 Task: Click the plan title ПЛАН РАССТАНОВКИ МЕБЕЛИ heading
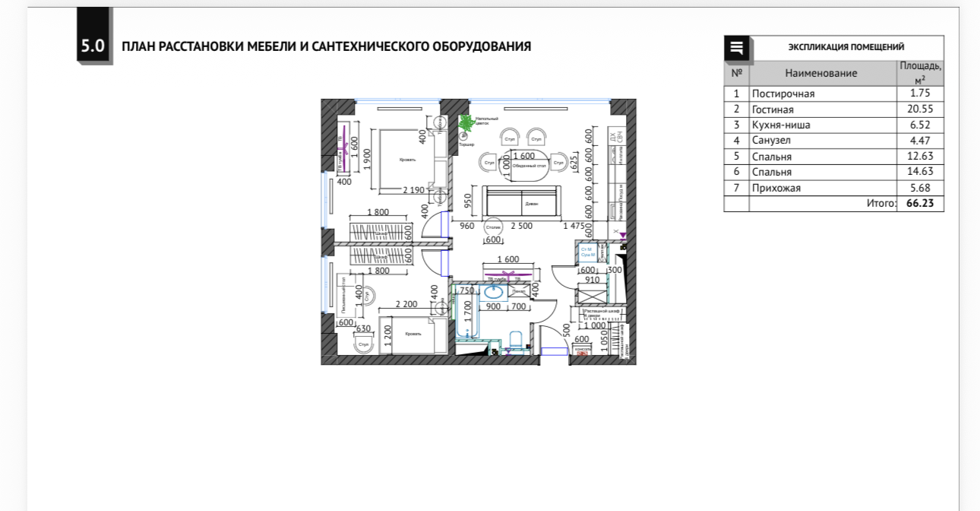pos(326,47)
